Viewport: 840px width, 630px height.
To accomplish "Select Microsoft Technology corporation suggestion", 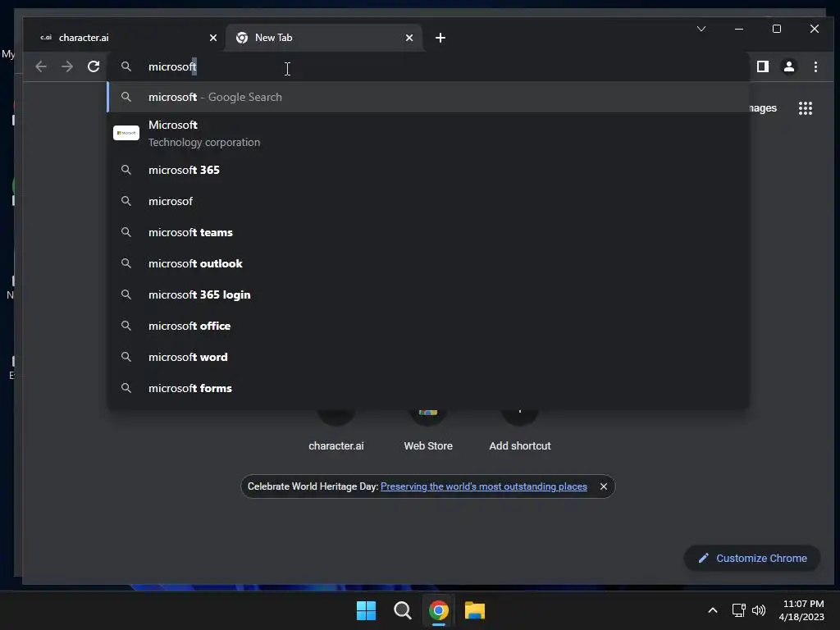I will (428, 134).
